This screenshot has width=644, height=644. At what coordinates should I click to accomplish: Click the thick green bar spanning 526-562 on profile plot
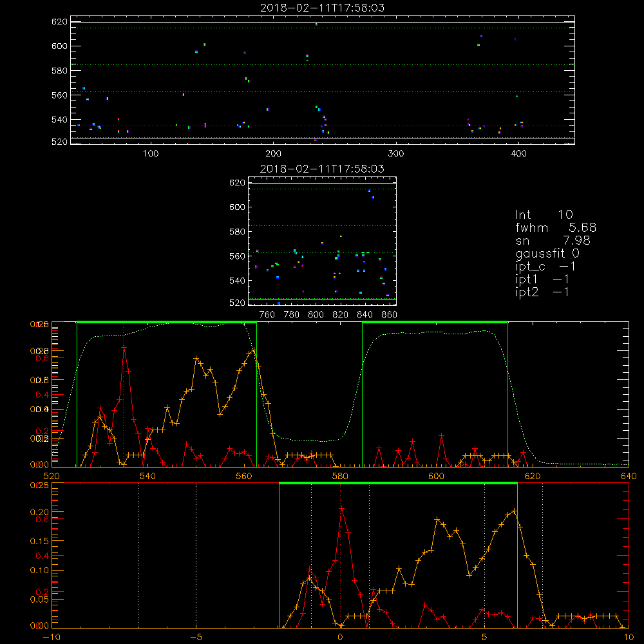(x=167, y=322)
